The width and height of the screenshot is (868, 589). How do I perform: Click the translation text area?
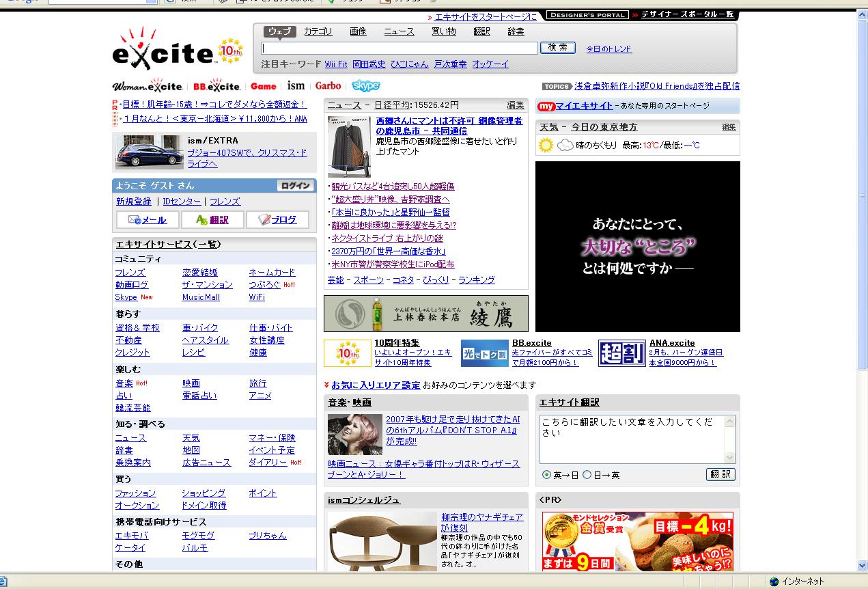[632, 439]
